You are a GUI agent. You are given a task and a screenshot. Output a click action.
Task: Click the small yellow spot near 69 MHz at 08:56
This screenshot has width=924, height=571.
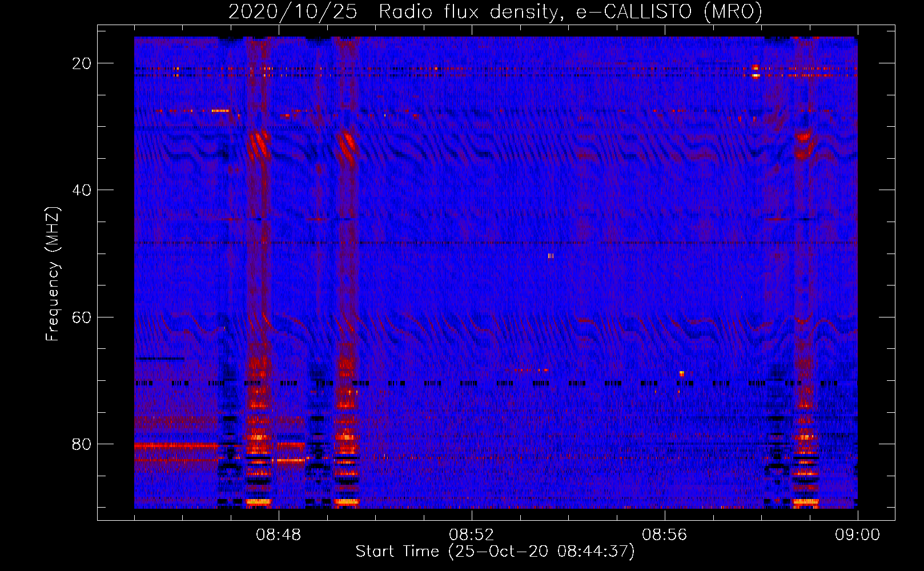[682, 373]
